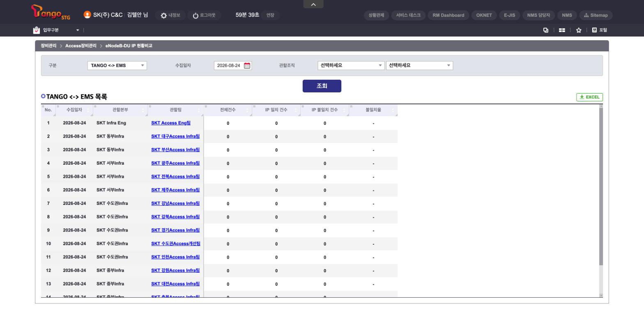Expand the 업무구분 dropdown arrow
This screenshot has width=644, height=317.
tap(78, 30)
